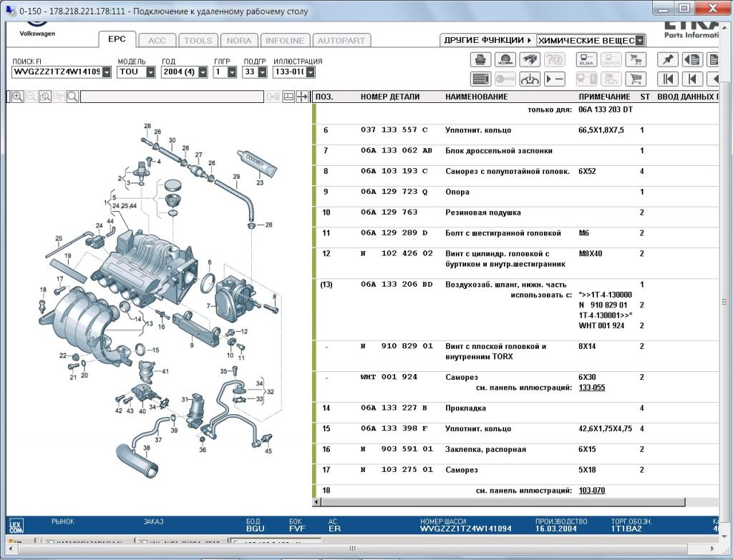
Task: Select 'Болт с шестигранной головкой' row
Action: point(517,233)
